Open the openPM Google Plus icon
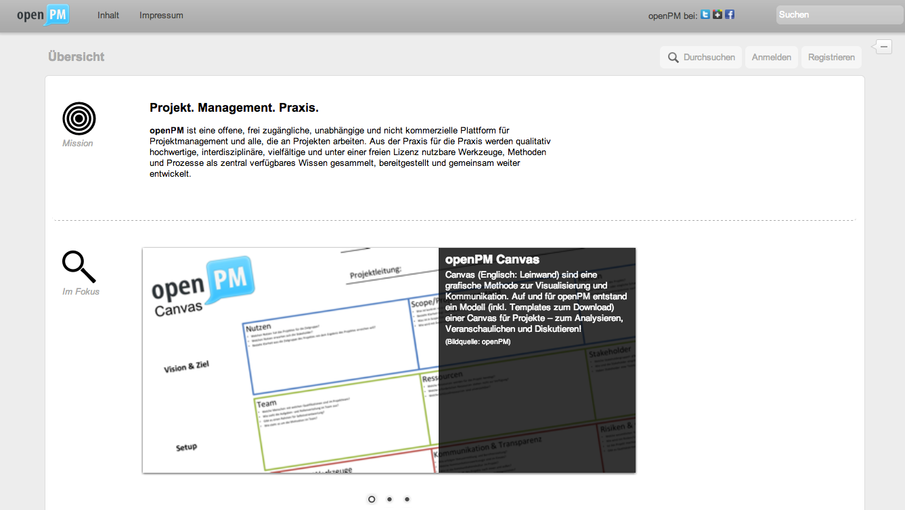This screenshot has width=905, height=510. point(717,15)
